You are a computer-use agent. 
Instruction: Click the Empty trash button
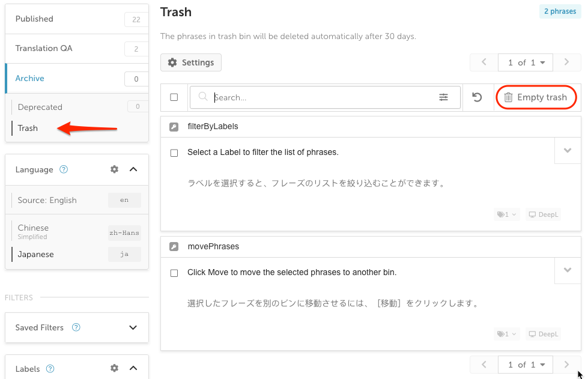tap(536, 97)
